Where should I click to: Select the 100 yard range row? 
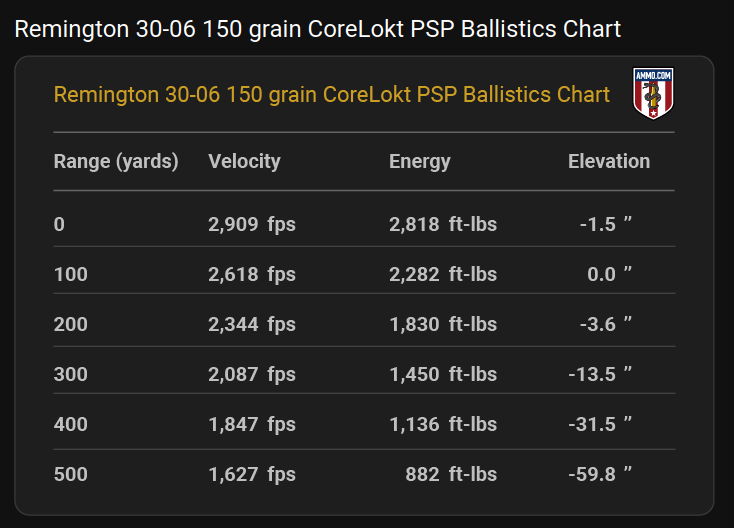364,274
